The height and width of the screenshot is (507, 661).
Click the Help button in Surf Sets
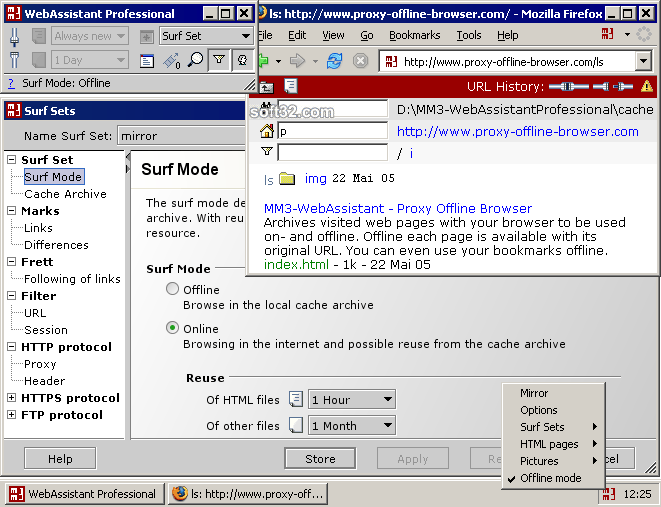(60, 459)
